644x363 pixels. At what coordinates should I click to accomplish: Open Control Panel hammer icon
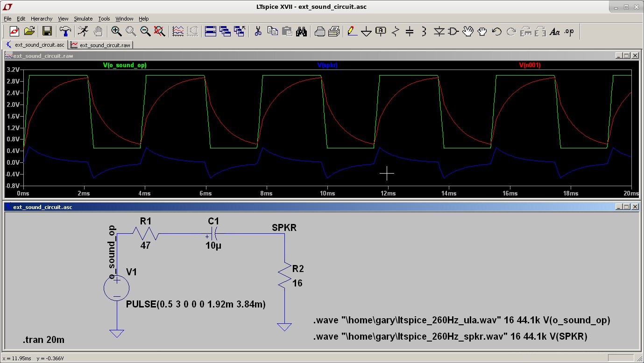(x=65, y=31)
